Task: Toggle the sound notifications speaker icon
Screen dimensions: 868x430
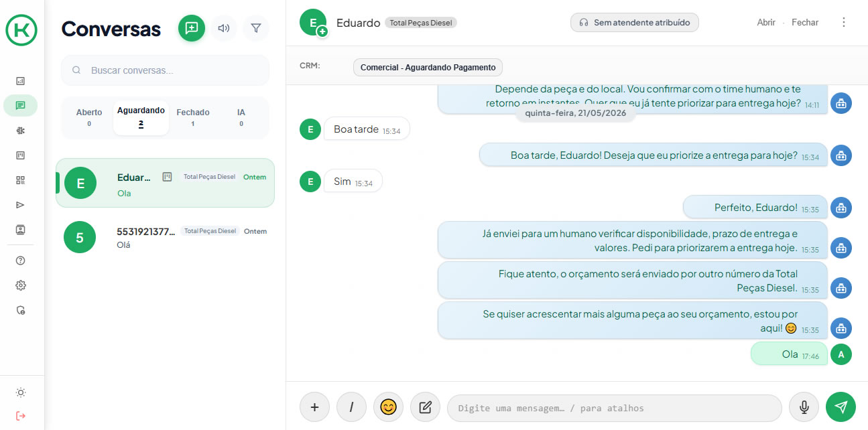Action: [224, 28]
